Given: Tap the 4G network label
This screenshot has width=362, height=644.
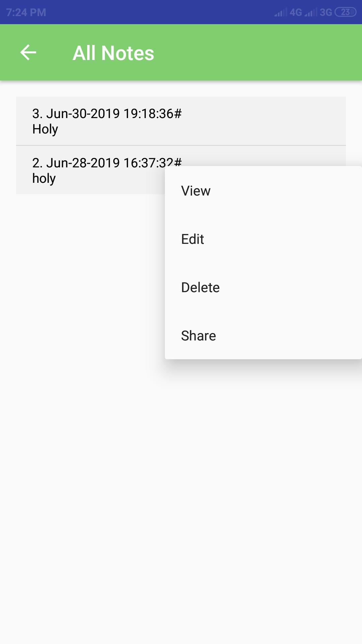Looking at the screenshot, I should [296, 12].
